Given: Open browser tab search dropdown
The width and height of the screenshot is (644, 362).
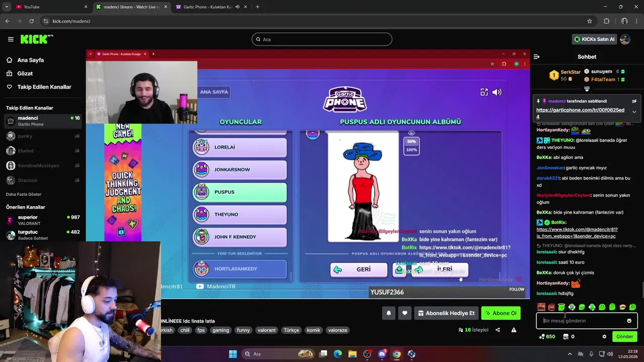Looking at the screenshot, I should point(7,7).
